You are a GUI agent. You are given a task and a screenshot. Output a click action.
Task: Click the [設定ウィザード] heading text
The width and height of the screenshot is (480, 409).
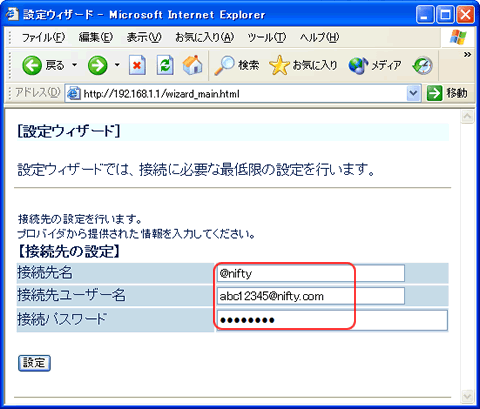pos(69,132)
